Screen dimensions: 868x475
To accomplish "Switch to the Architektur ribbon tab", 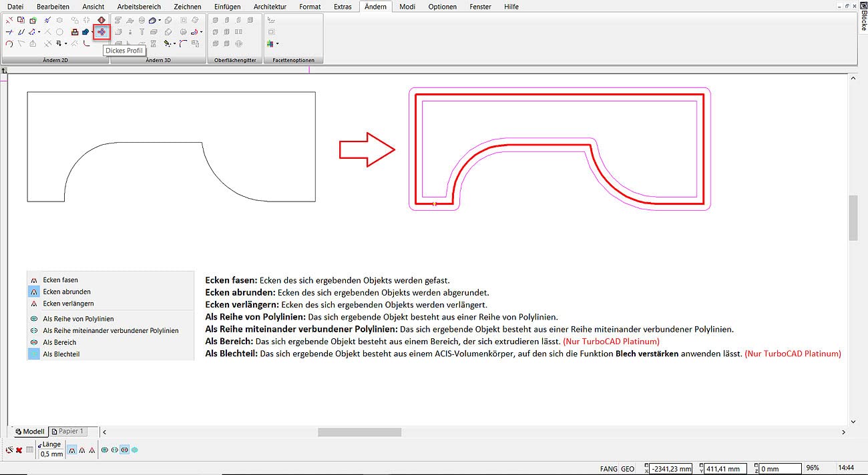I will (x=270, y=7).
